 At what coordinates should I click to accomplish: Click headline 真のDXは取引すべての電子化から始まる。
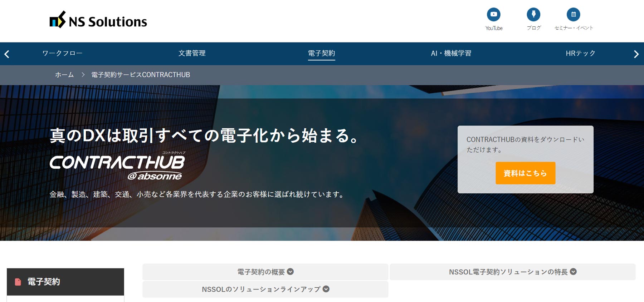pyautogui.click(x=204, y=136)
